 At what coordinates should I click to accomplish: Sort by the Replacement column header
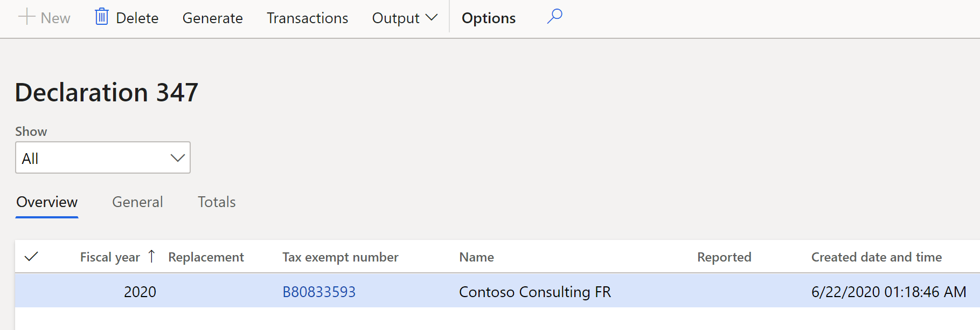(x=206, y=257)
